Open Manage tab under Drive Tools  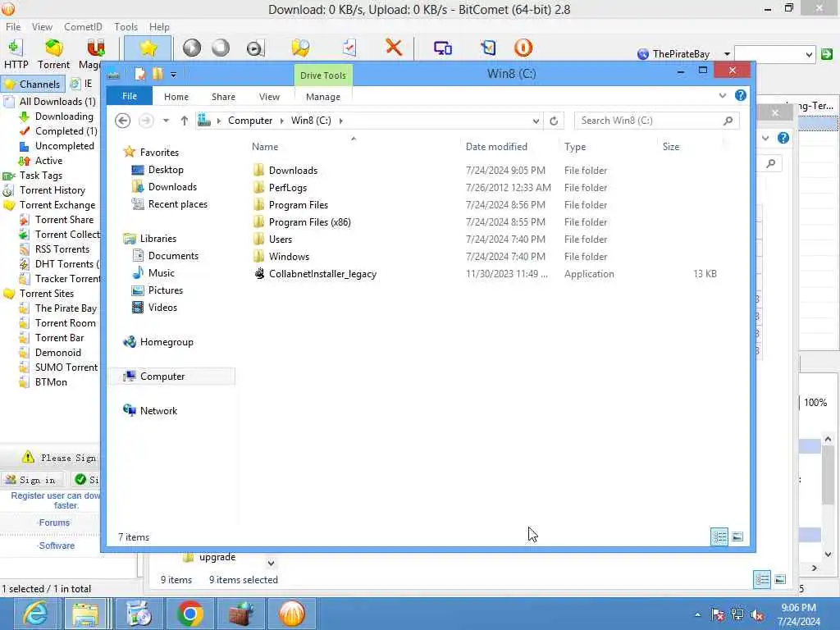[323, 97]
